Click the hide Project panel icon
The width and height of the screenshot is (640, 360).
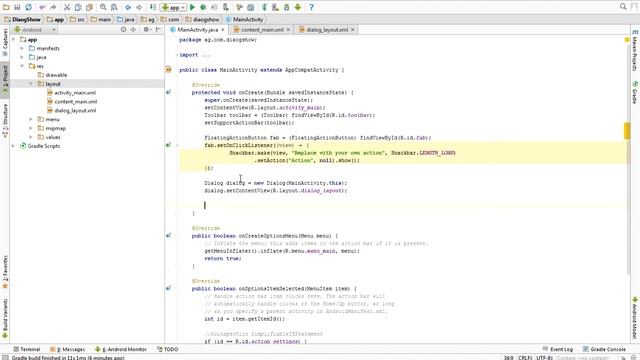click(x=158, y=29)
